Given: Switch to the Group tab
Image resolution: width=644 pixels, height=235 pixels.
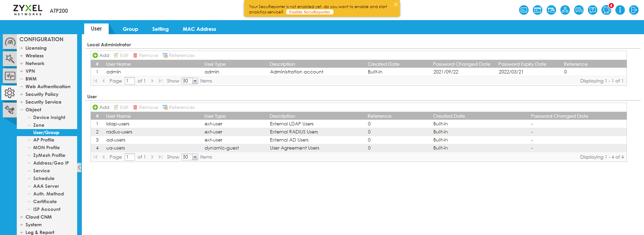Looking at the screenshot, I should pyautogui.click(x=130, y=29).
